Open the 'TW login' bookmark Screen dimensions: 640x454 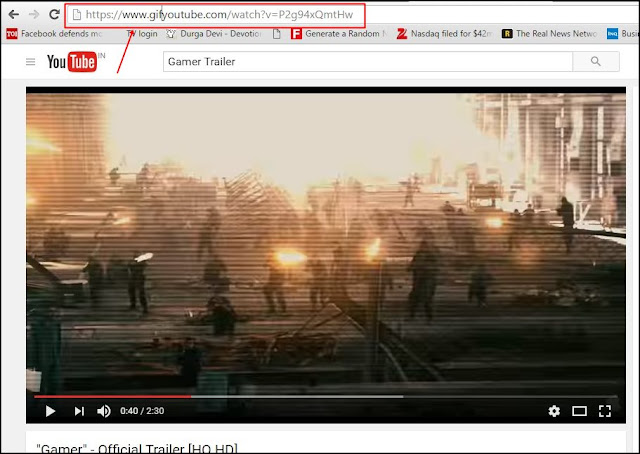(141, 34)
